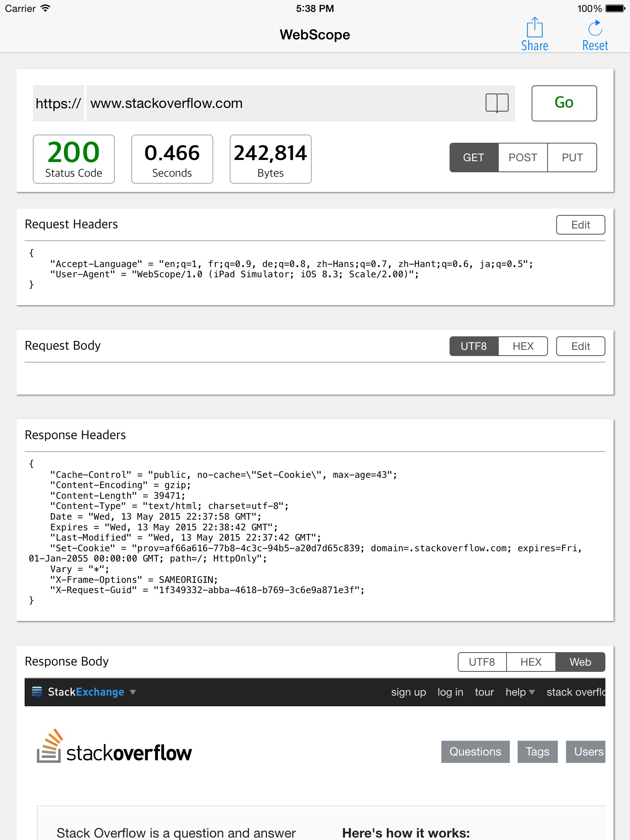
Task: Select the POST method
Action: pyautogui.click(x=523, y=157)
